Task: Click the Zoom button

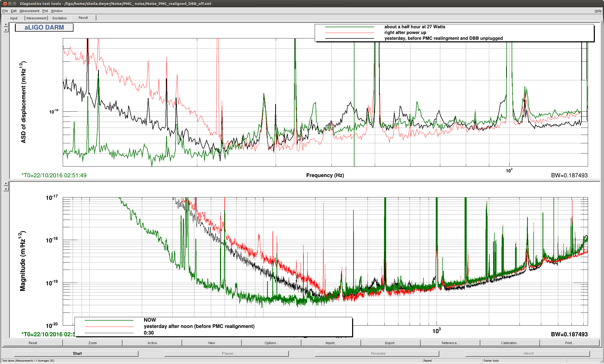Action: point(92,343)
